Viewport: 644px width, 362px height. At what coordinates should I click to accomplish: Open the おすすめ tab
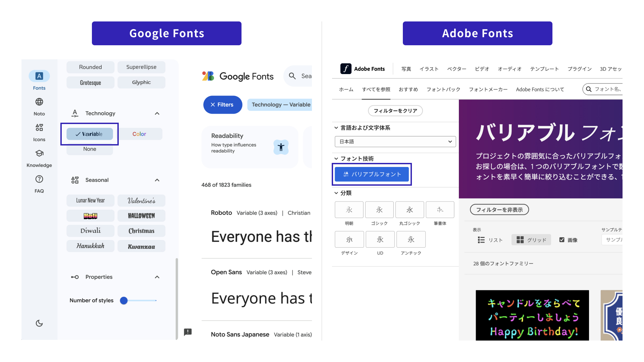[x=408, y=89]
